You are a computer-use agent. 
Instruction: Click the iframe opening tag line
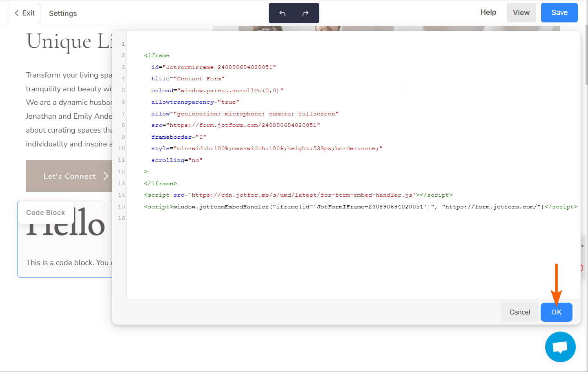pos(157,55)
